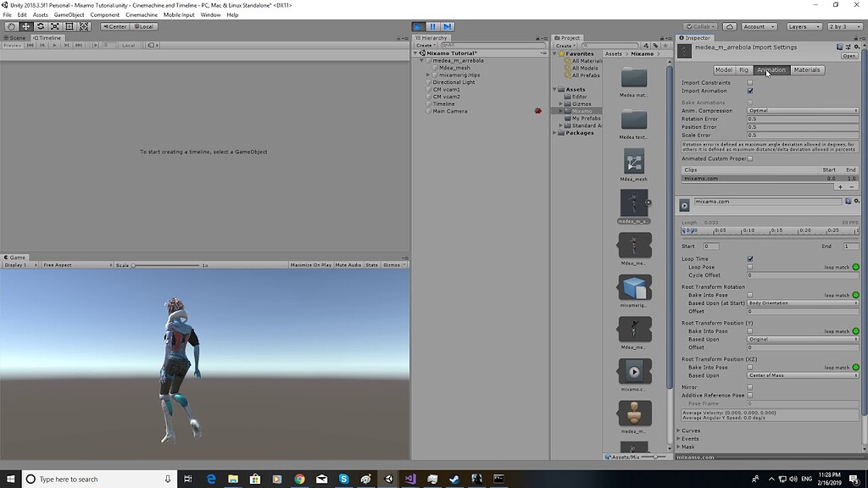868x488 pixels.
Task: Select the Rotate tool in the toolbar
Action: [x=39, y=26]
